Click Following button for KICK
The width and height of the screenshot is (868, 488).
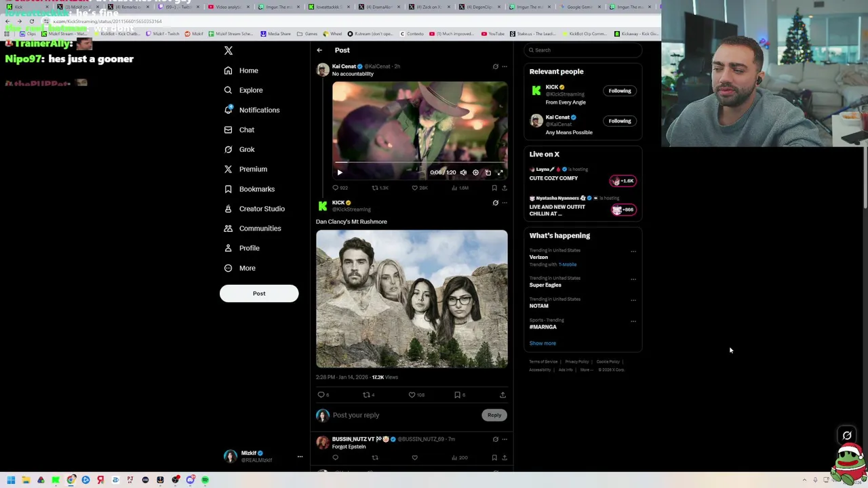[620, 91]
